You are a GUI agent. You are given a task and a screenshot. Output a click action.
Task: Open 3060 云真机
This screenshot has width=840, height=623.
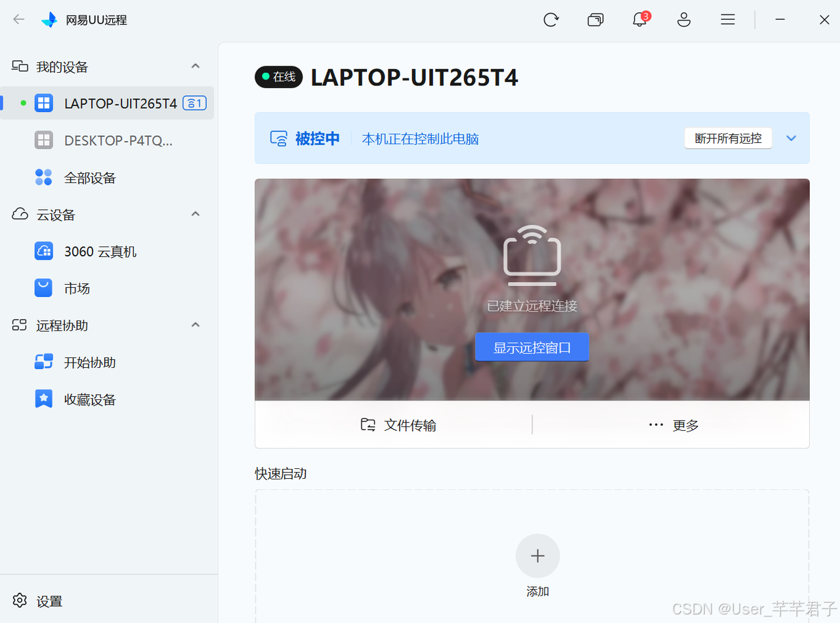pyautogui.click(x=107, y=251)
